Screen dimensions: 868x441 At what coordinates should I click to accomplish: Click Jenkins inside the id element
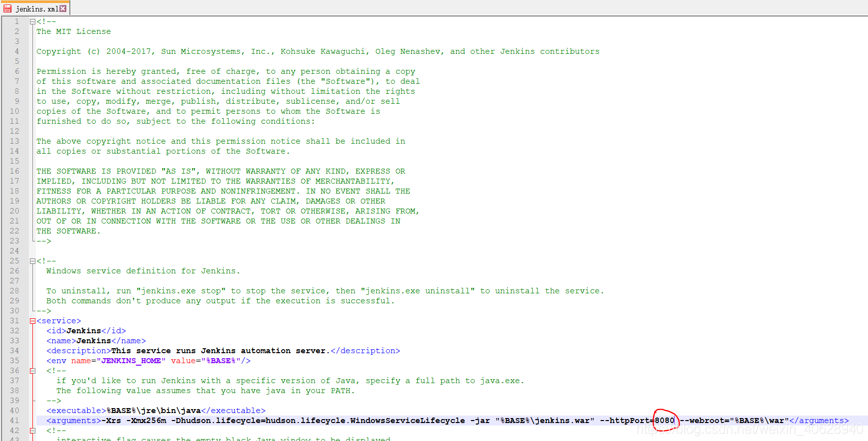[84, 331]
